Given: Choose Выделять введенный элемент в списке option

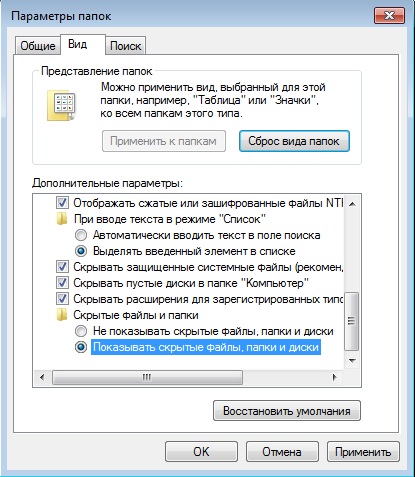Looking at the screenshot, I should (81, 251).
